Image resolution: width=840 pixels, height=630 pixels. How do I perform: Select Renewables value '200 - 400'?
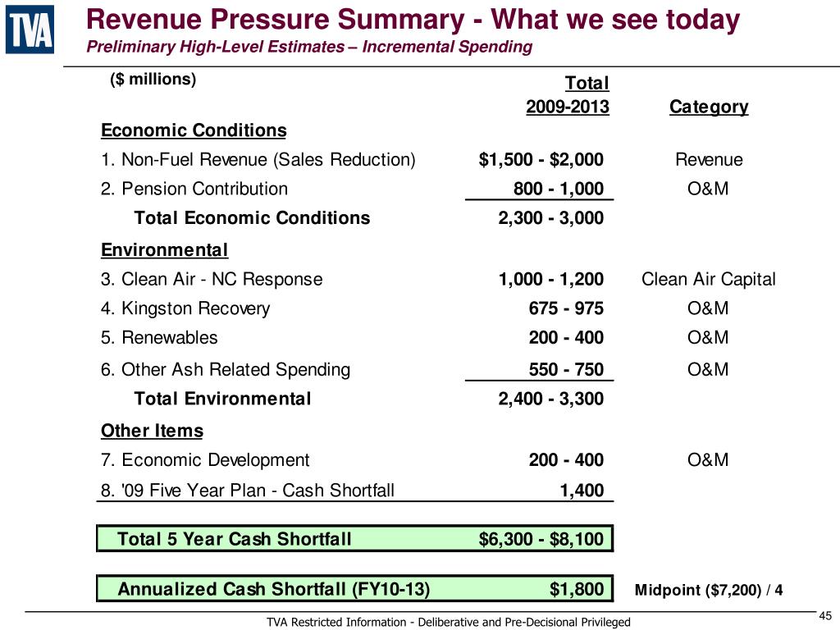point(566,337)
